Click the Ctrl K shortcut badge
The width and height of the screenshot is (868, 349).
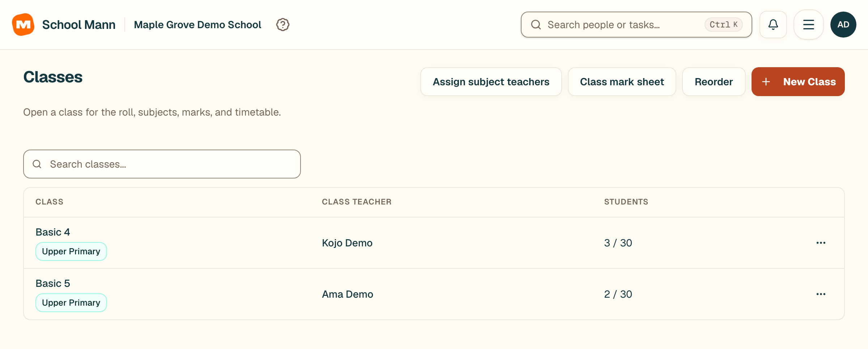(x=723, y=25)
